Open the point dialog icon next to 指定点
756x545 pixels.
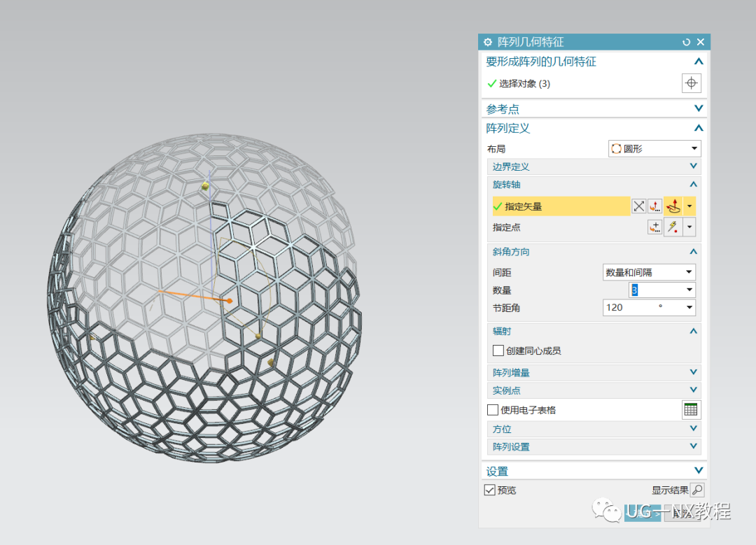click(654, 227)
